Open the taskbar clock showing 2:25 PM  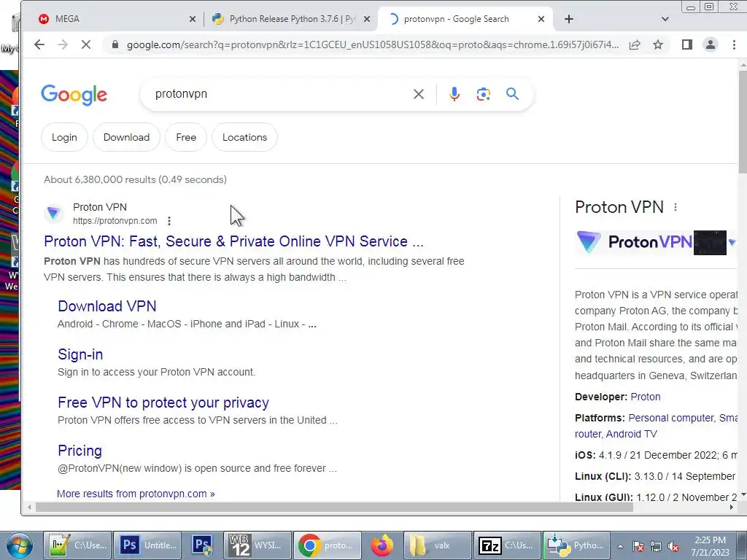711,546
